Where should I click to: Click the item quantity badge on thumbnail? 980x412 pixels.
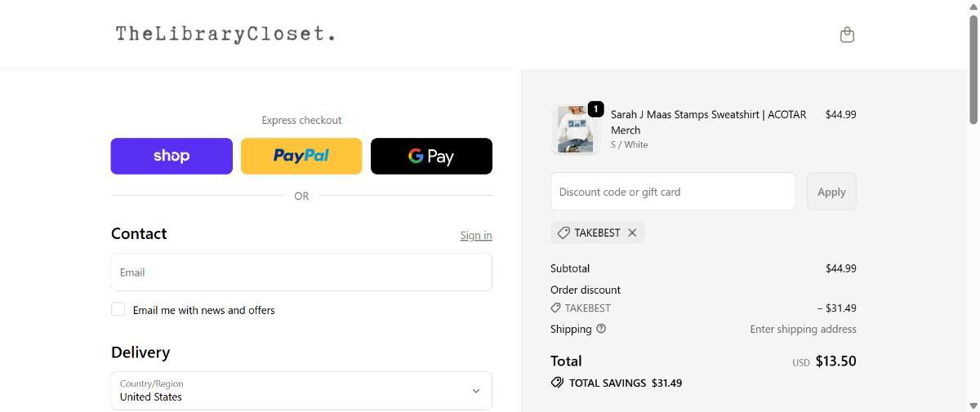pos(595,109)
